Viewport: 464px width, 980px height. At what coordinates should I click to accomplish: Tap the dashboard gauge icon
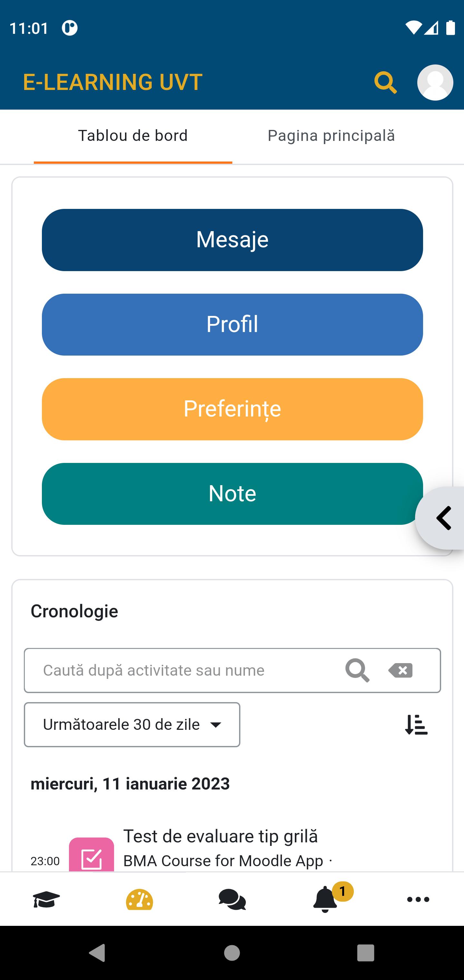click(x=139, y=900)
